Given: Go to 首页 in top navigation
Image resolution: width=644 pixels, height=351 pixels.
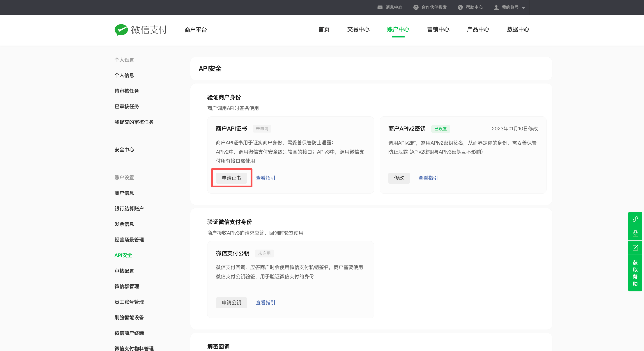Looking at the screenshot, I should pyautogui.click(x=324, y=29).
